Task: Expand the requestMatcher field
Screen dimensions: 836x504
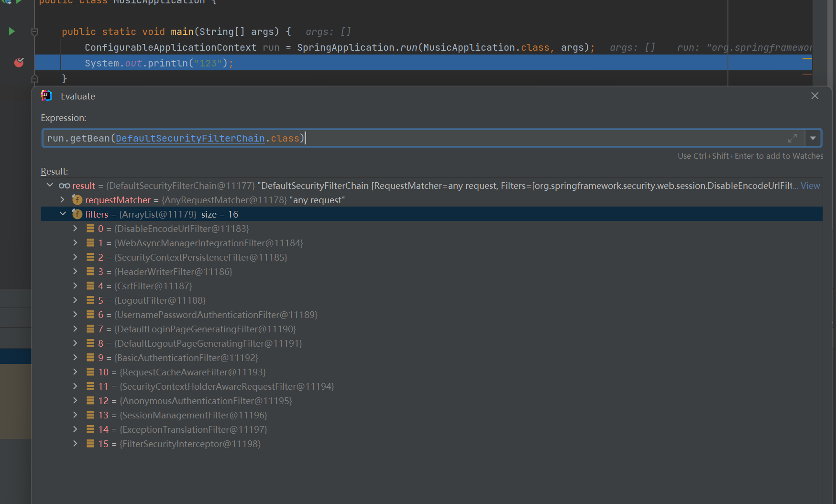Action: coord(62,199)
